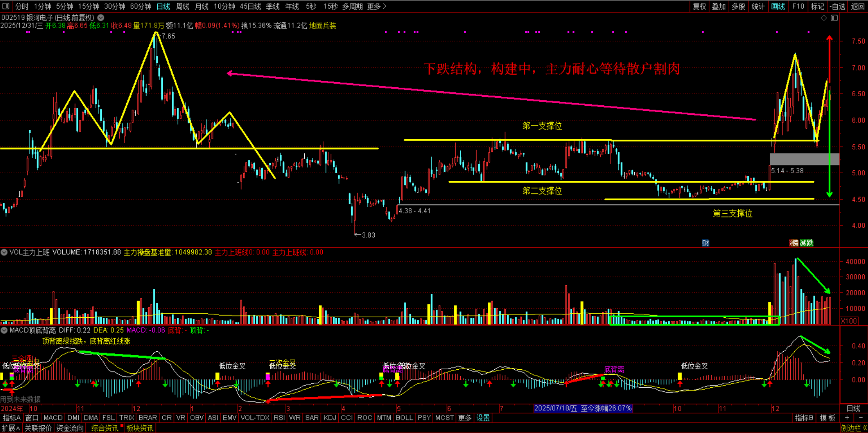Select the 5秒 period
The image size is (868, 433).
(x=311, y=6)
